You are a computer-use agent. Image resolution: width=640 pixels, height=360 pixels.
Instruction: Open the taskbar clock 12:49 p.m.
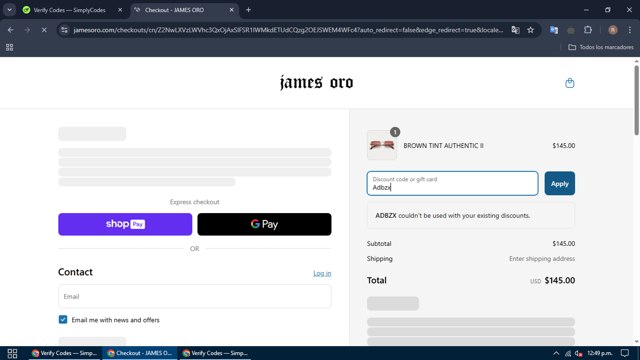click(600, 353)
